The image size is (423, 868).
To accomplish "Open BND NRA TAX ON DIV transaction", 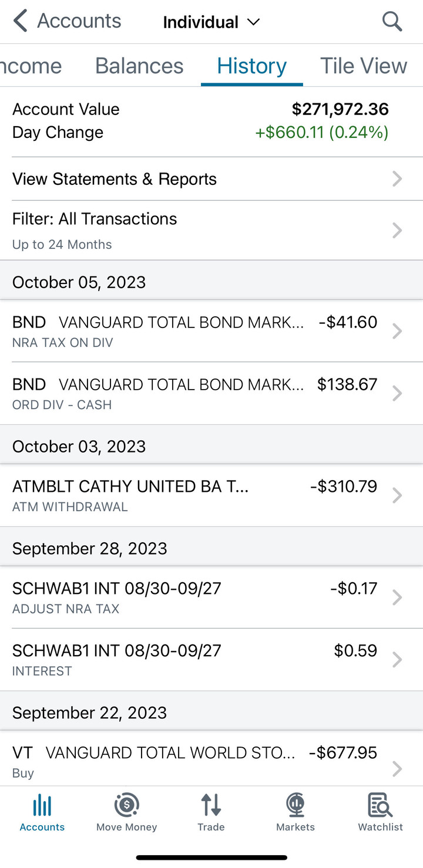I will pos(211,331).
